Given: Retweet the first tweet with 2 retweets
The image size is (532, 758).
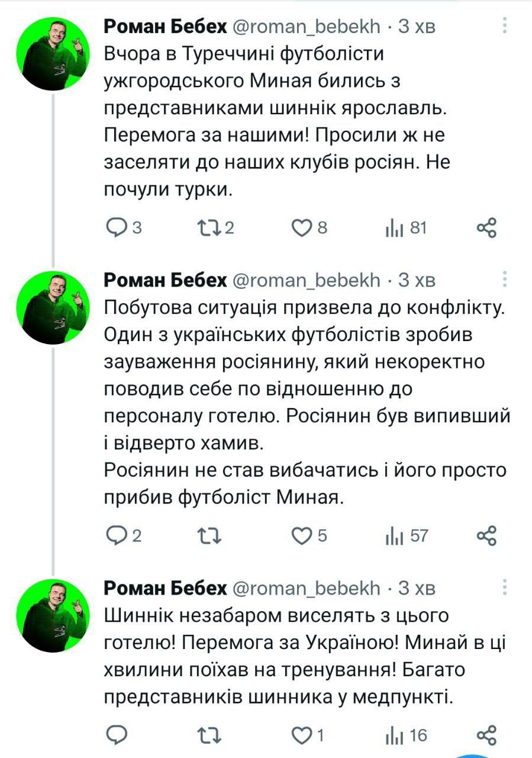Looking at the screenshot, I should [209, 228].
